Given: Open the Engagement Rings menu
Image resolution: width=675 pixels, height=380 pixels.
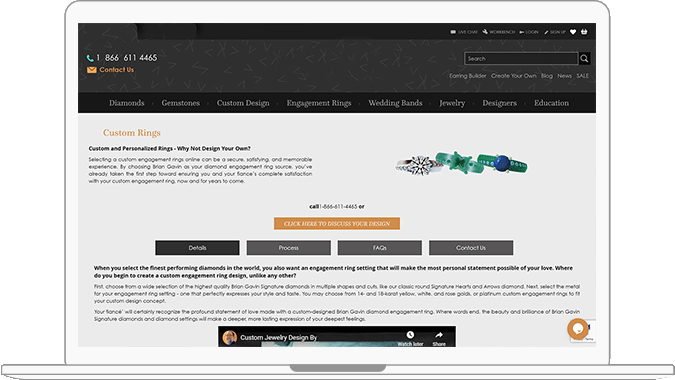Looking at the screenshot, I should pos(319,103).
